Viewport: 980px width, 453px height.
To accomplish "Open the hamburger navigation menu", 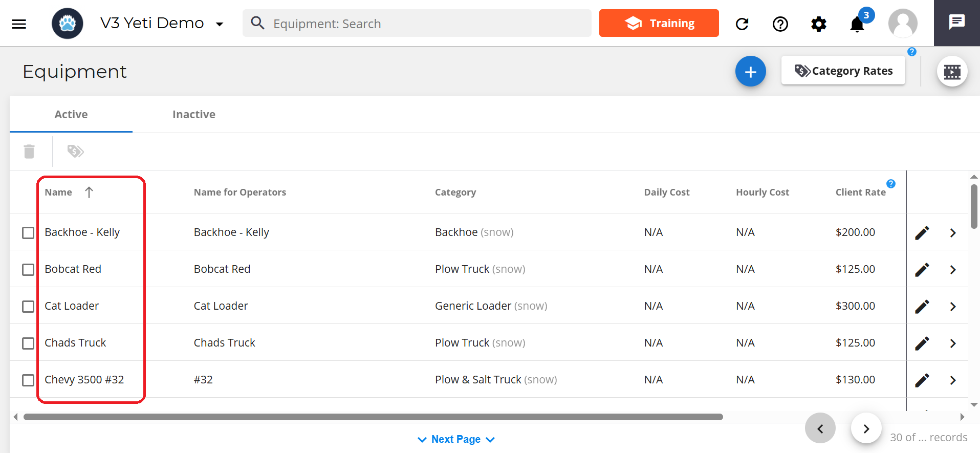I will [x=19, y=24].
